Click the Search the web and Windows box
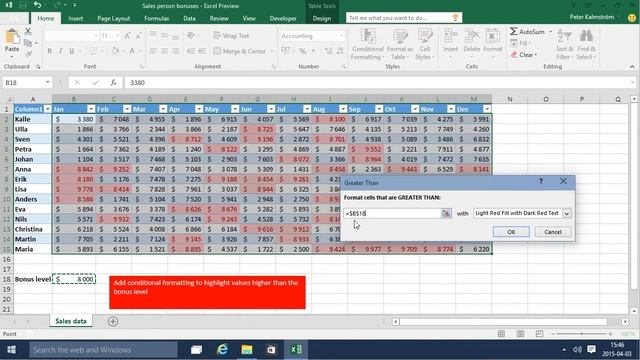This screenshot has width=640, height=360. [x=103, y=350]
